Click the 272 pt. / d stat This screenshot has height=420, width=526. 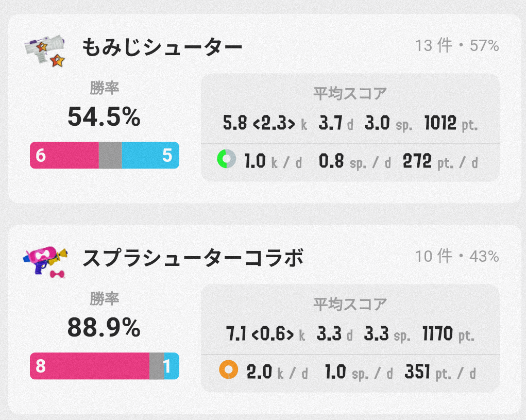440,161
